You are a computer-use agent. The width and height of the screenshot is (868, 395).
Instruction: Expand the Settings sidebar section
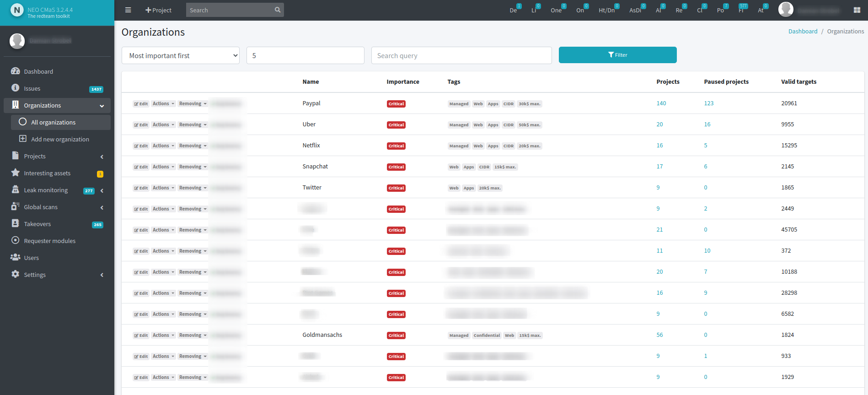click(57, 275)
